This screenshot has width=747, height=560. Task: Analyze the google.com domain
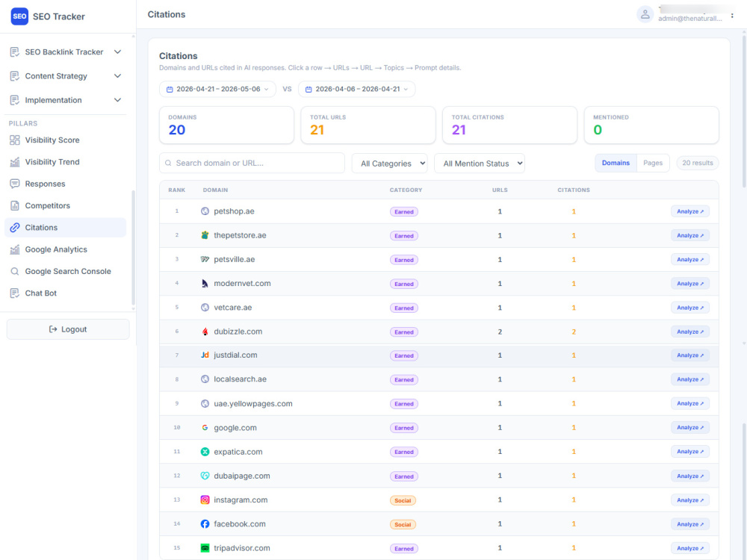689,428
